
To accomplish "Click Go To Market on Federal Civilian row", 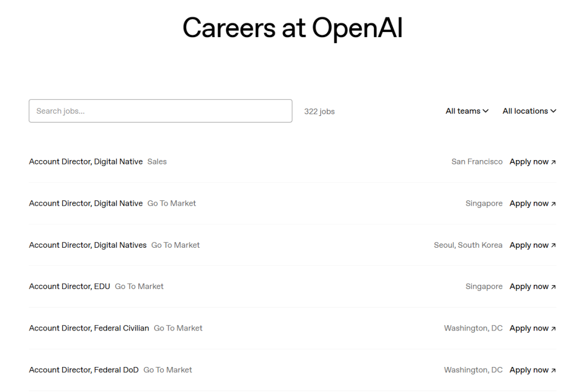I will click(x=178, y=328).
